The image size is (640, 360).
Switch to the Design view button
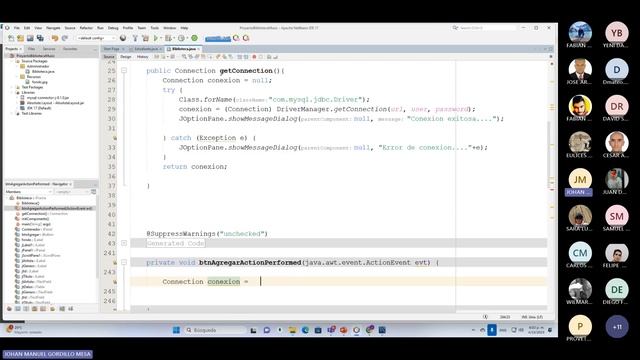[x=126, y=57]
